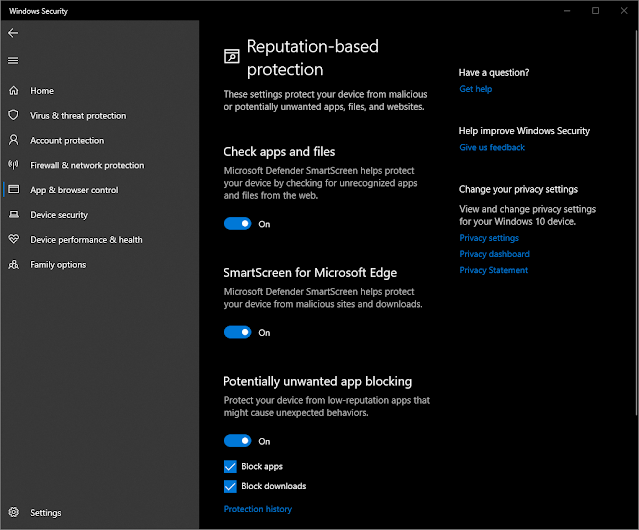The width and height of the screenshot is (639, 530).
Task: Click the Device security laptop icon
Action: (13, 214)
